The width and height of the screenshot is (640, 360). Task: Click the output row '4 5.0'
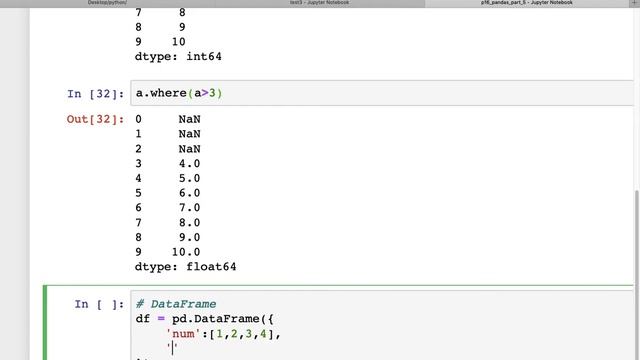(x=168, y=178)
